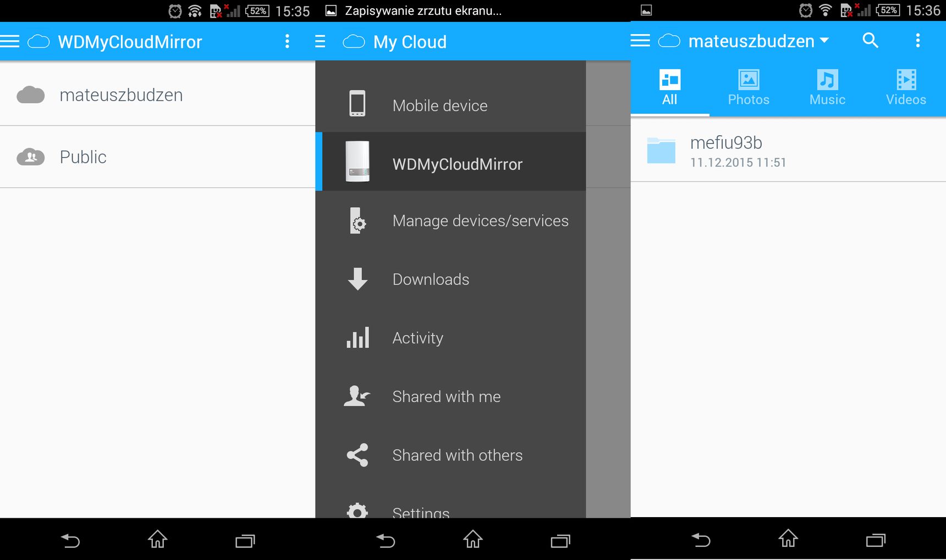Tap 15:35 clock in status bar

pyautogui.click(x=293, y=11)
